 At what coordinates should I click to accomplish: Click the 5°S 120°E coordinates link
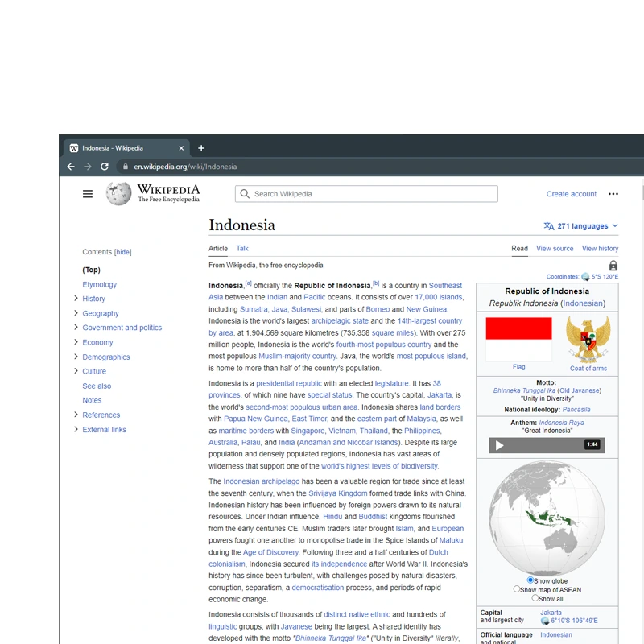(605, 276)
